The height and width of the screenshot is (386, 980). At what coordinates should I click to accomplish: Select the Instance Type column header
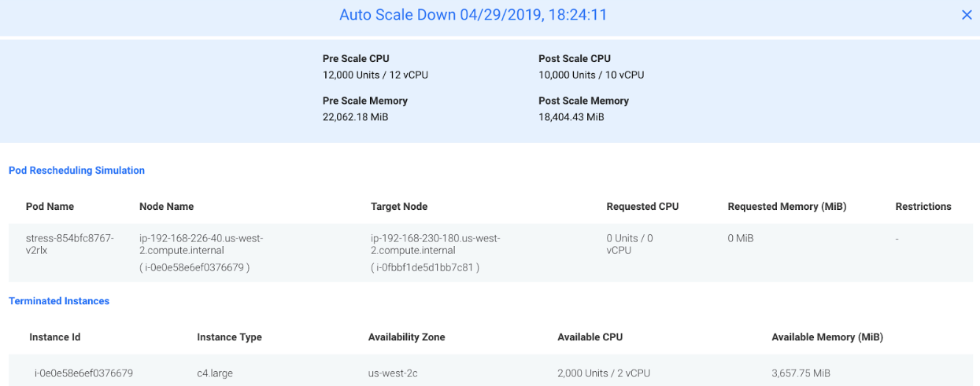coord(229,337)
